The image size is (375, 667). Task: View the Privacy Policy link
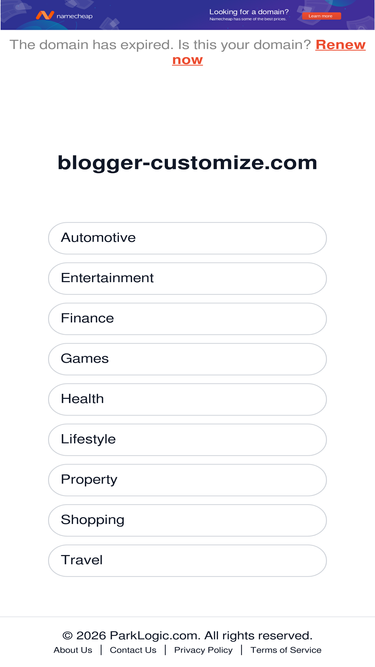[203, 650]
